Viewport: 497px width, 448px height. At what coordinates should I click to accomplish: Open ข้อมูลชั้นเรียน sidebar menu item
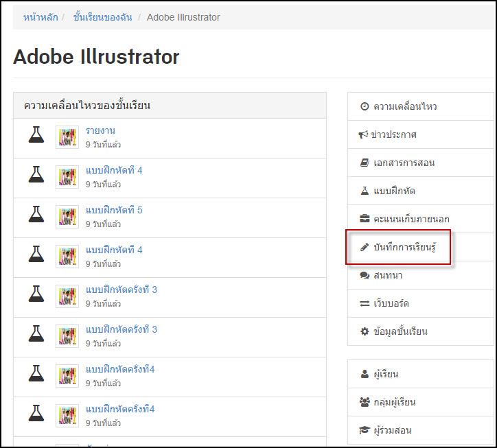click(421, 331)
